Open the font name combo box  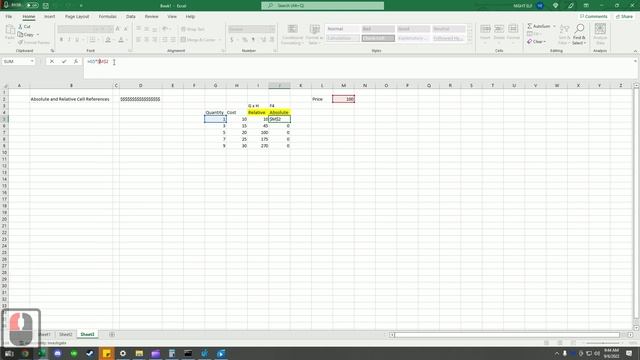point(76,29)
